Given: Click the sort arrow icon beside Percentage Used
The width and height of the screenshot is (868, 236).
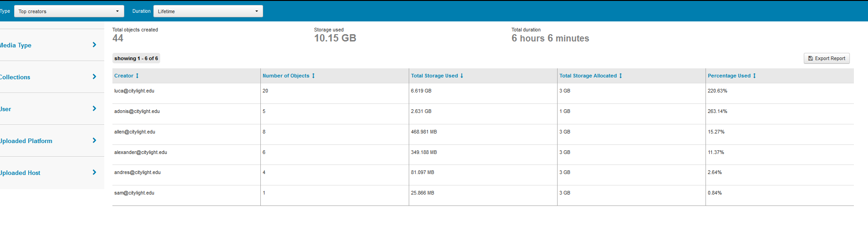Looking at the screenshot, I should 754,76.
